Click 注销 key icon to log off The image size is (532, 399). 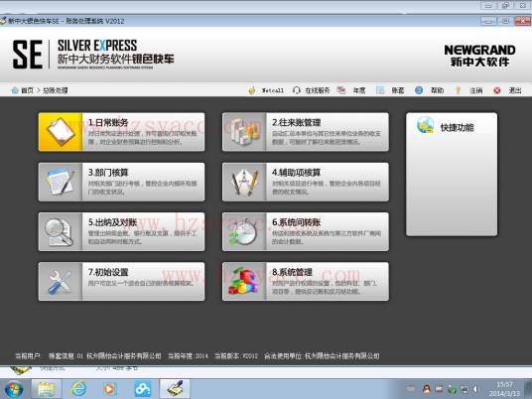click(x=458, y=90)
